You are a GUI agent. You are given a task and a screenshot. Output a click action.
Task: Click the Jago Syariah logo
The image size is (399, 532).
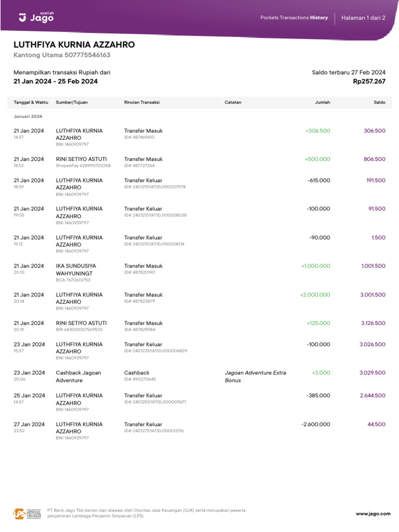click(x=36, y=17)
